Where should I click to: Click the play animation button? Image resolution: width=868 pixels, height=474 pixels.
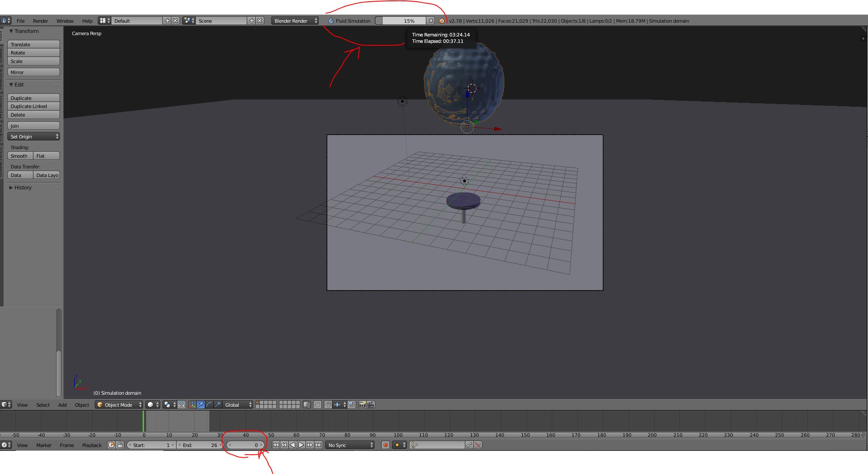point(301,445)
